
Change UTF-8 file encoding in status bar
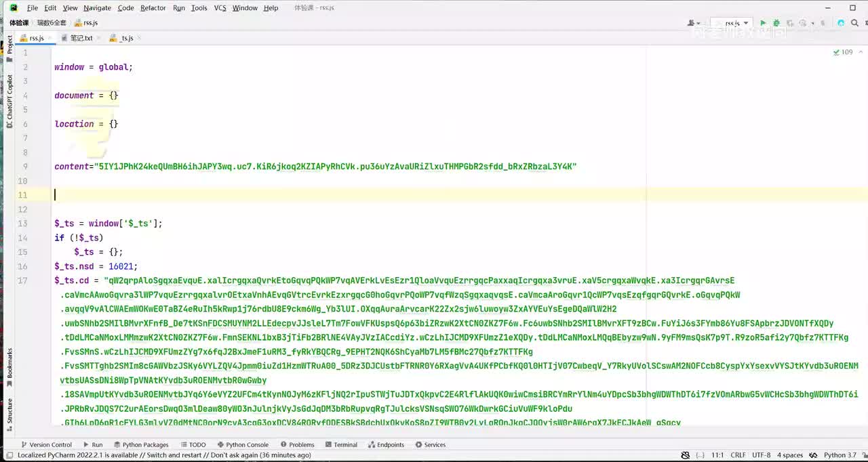[761, 455]
